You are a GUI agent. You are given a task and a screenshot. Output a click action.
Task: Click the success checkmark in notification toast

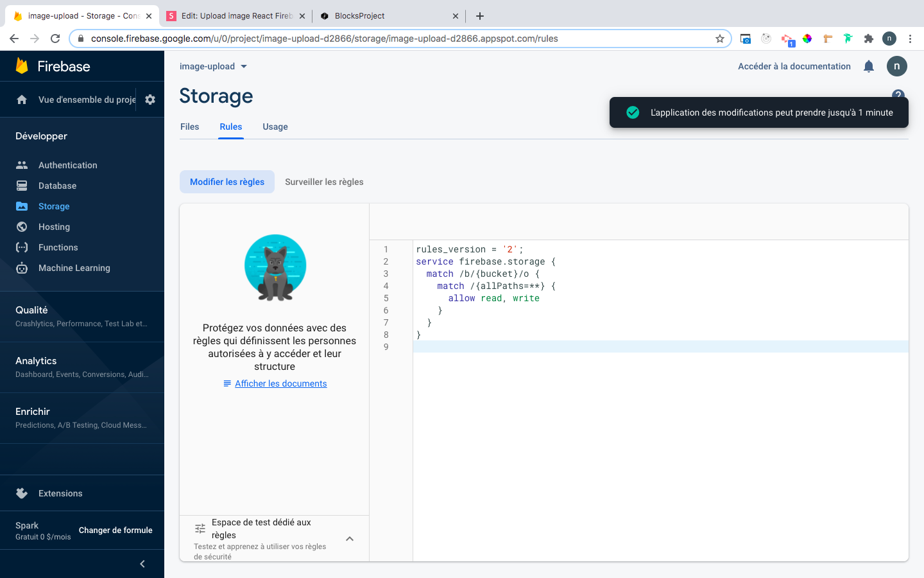coord(633,112)
